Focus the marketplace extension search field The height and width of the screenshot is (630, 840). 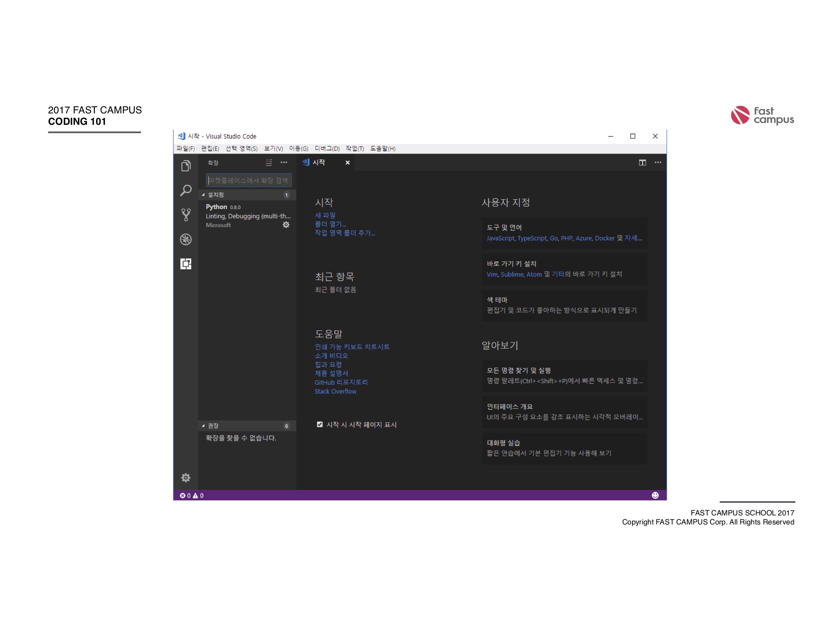click(249, 180)
